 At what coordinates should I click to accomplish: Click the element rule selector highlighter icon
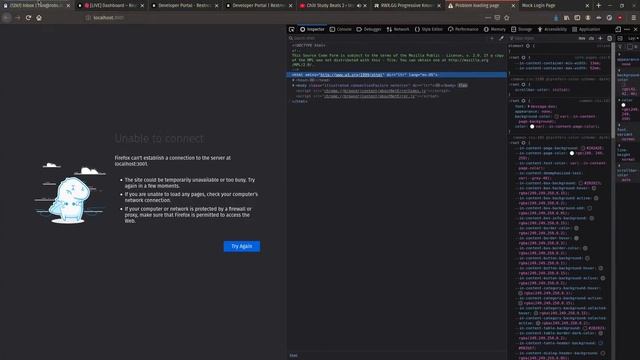coord(528,46)
